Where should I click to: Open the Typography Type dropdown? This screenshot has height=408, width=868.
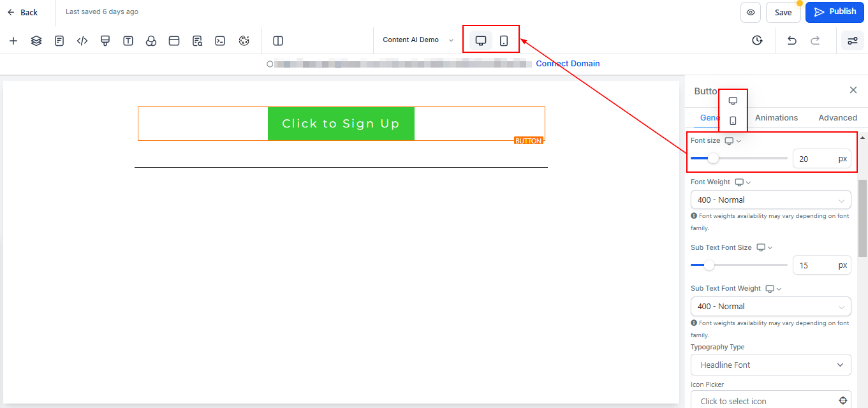click(770, 365)
